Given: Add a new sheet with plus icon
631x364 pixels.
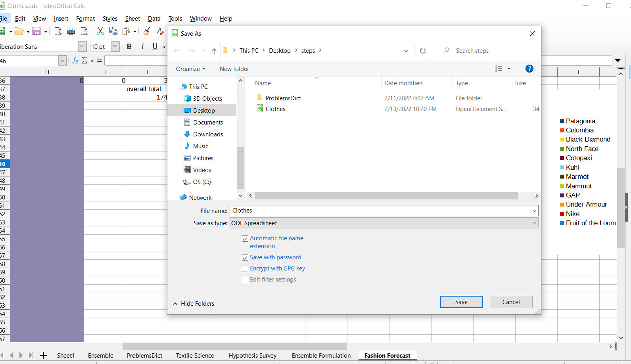Looking at the screenshot, I should click(x=44, y=356).
